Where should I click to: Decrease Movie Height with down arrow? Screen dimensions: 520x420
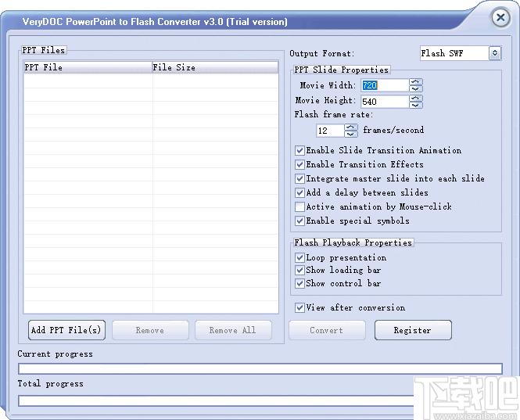(415, 105)
